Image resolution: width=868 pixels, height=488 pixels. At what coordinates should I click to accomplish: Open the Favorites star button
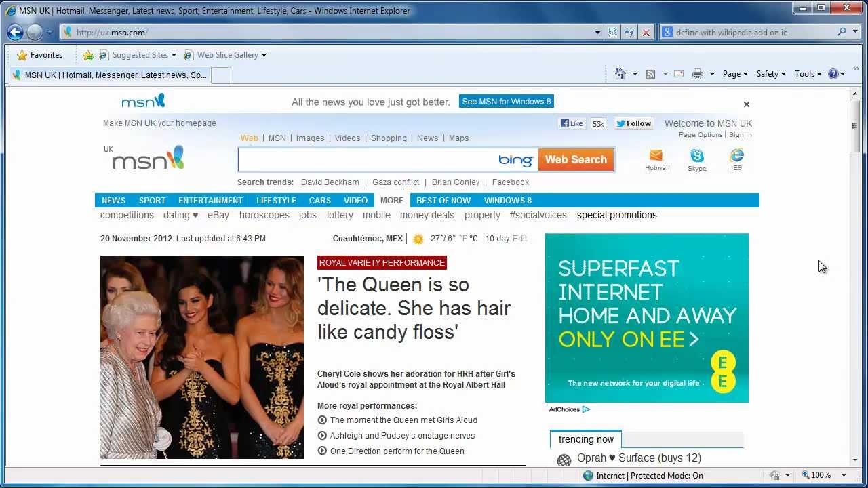[x=39, y=55]
